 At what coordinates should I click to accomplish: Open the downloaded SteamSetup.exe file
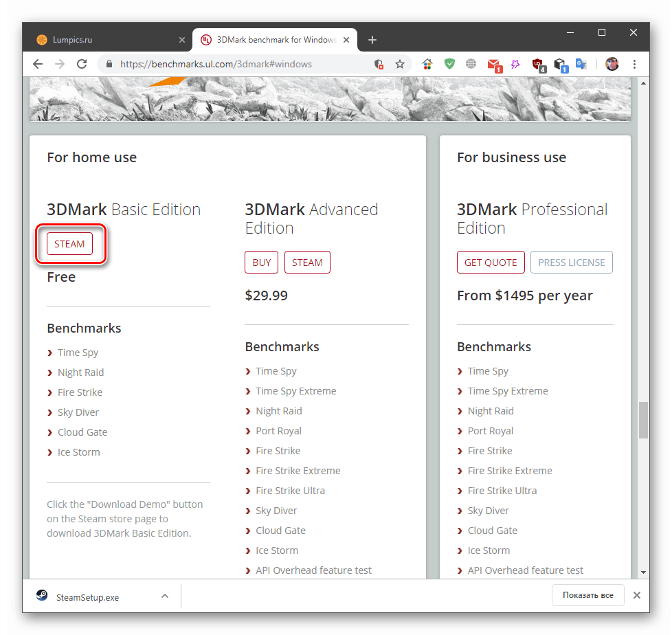click(87, 597)
